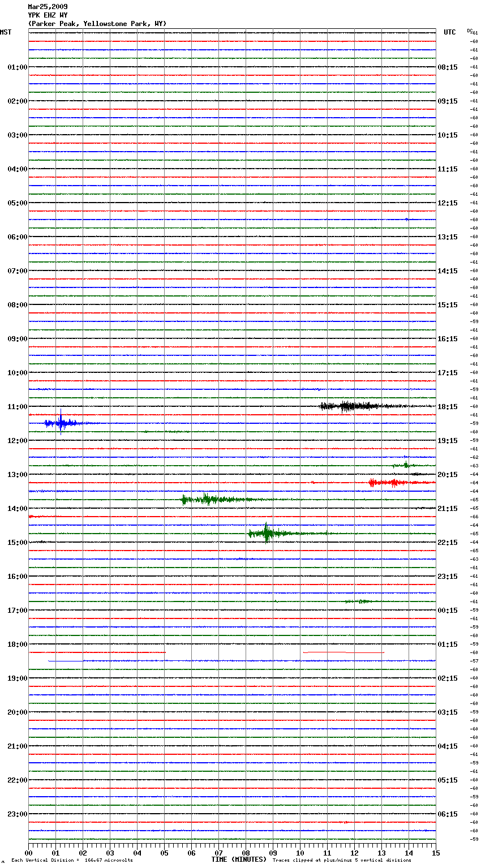This screenshot has width=481, height=868.
Task: Select the '23:00' MST time label
Action: tap(18, 814)
